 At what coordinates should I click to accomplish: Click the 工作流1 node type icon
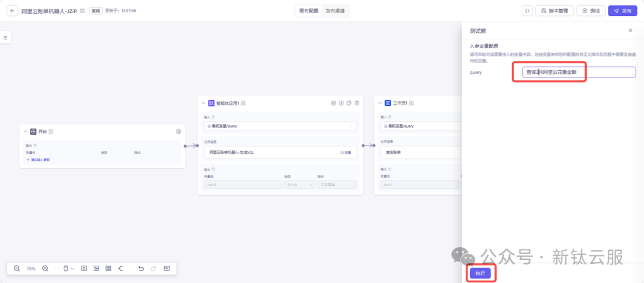click(x=388, y=103)
